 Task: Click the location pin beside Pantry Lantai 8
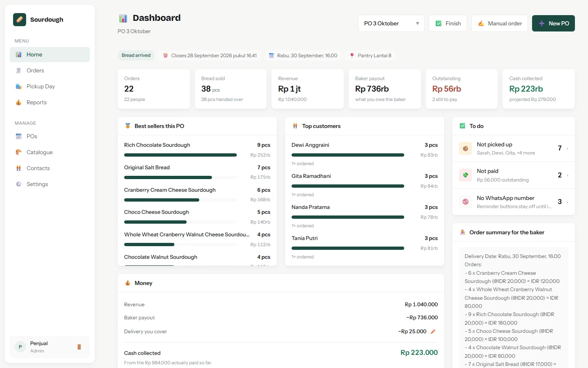tap(352, 56)
